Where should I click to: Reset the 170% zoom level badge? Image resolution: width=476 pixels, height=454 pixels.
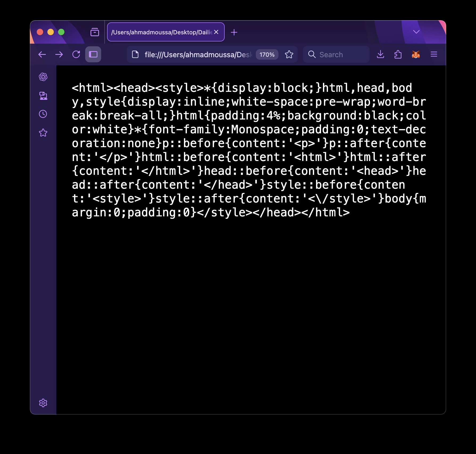click(267, 55)
